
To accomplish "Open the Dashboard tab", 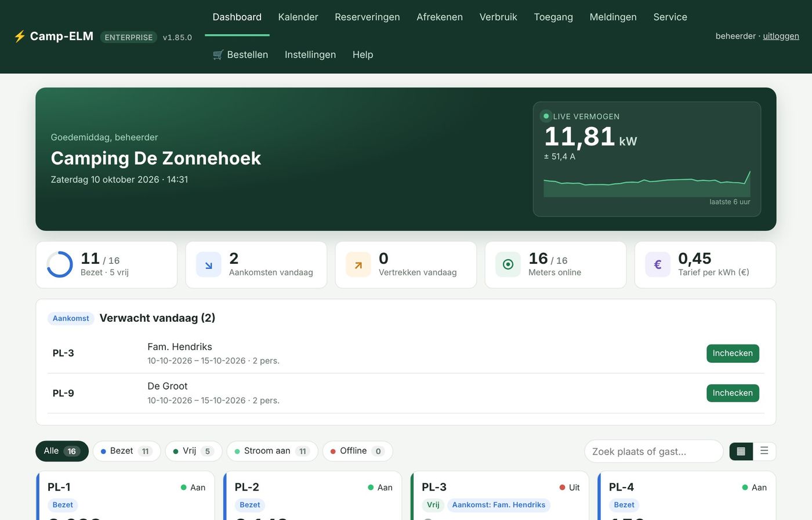I will tap(237, 17).
